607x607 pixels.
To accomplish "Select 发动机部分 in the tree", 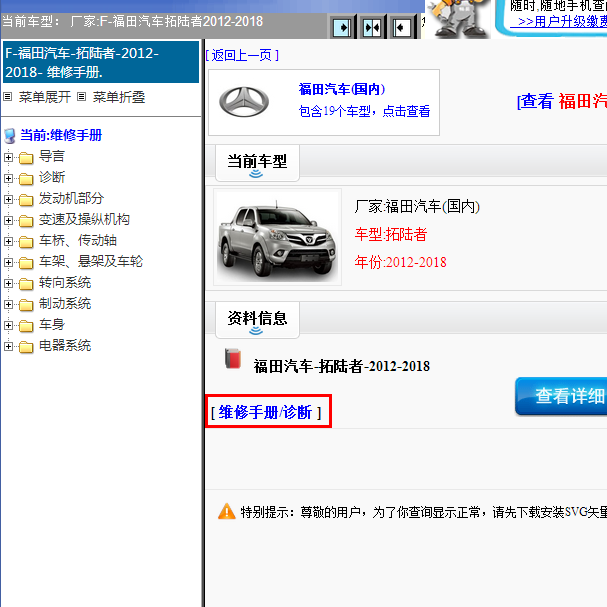I will coord(71,198).
